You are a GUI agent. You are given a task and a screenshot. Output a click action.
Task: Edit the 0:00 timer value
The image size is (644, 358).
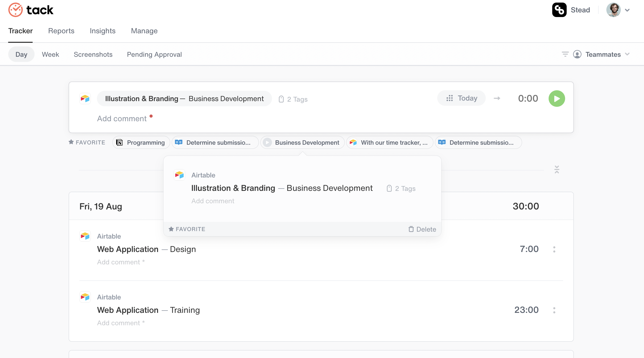(x=528, y=98)
